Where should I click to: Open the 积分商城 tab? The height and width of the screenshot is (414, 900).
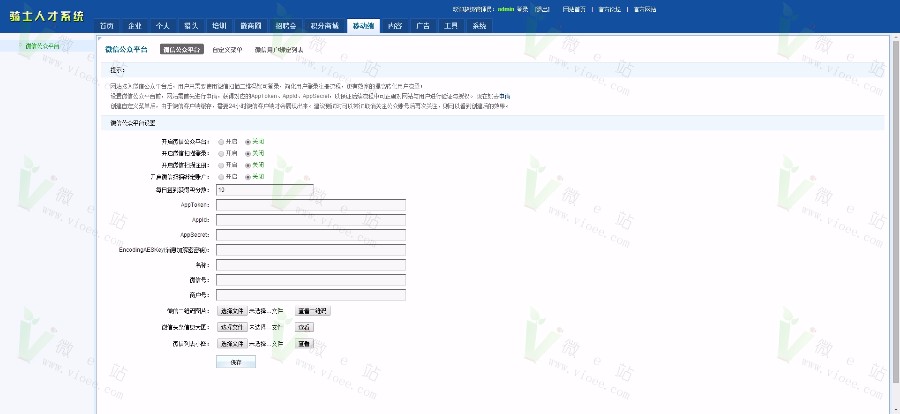tap(325, 26)
